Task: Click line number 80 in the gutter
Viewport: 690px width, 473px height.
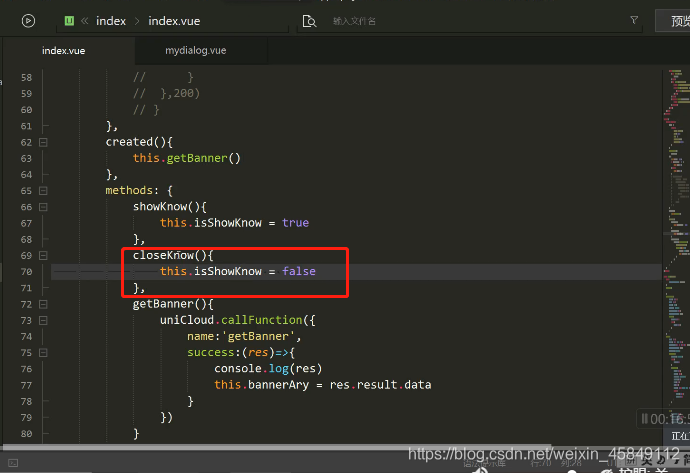Action: (x=26, y=433)
